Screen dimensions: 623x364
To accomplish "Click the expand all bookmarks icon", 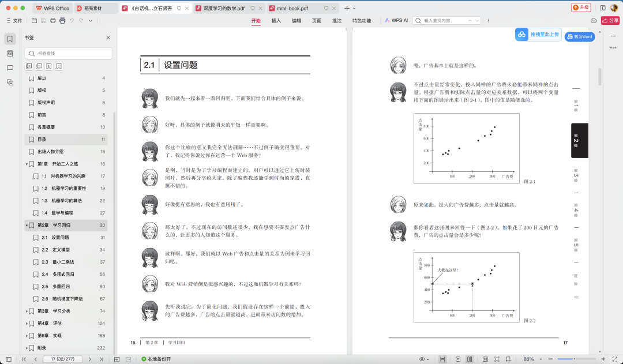I will click(x=29, y=66).
